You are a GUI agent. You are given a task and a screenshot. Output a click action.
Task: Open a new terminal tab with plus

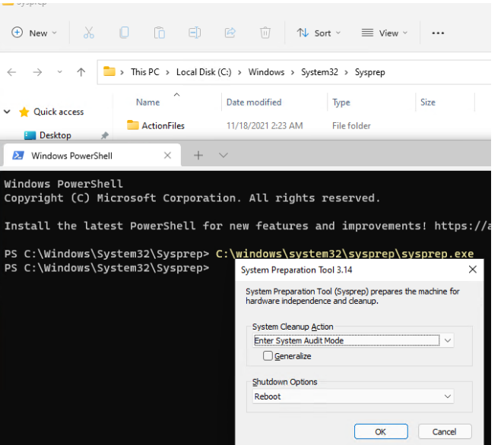tap(198, 156)
